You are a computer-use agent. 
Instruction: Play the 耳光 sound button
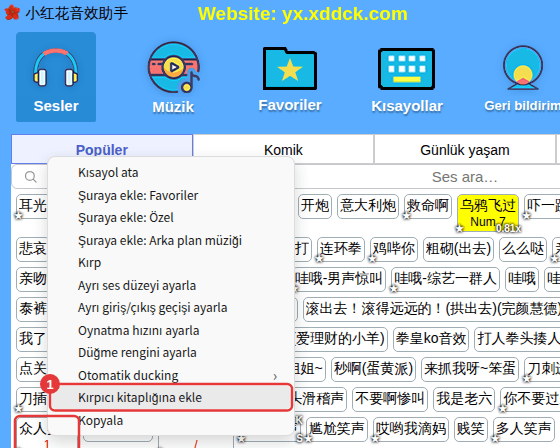coord(32,206)
